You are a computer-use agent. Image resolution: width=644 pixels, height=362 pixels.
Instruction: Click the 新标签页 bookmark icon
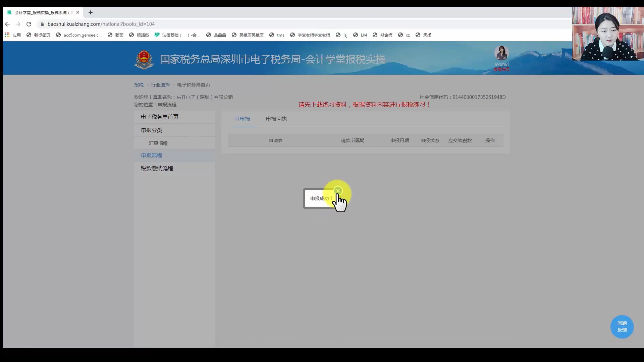point(29,35)
